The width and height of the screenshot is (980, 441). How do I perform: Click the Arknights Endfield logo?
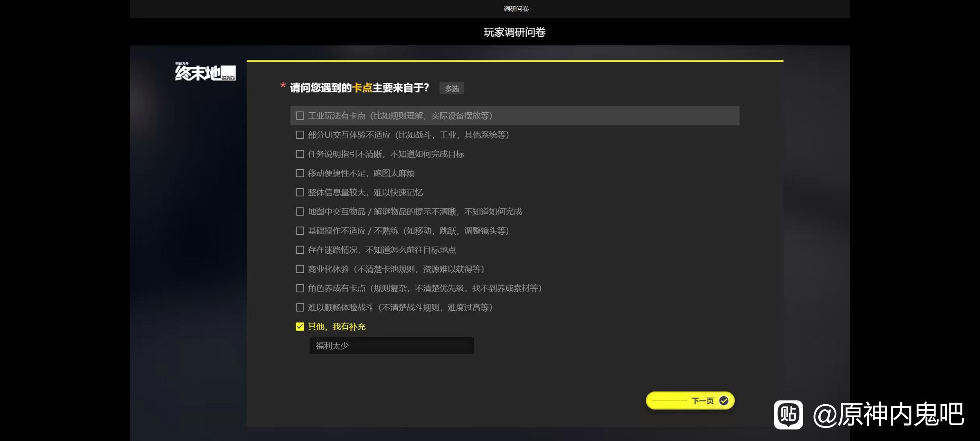coord(205,72)
